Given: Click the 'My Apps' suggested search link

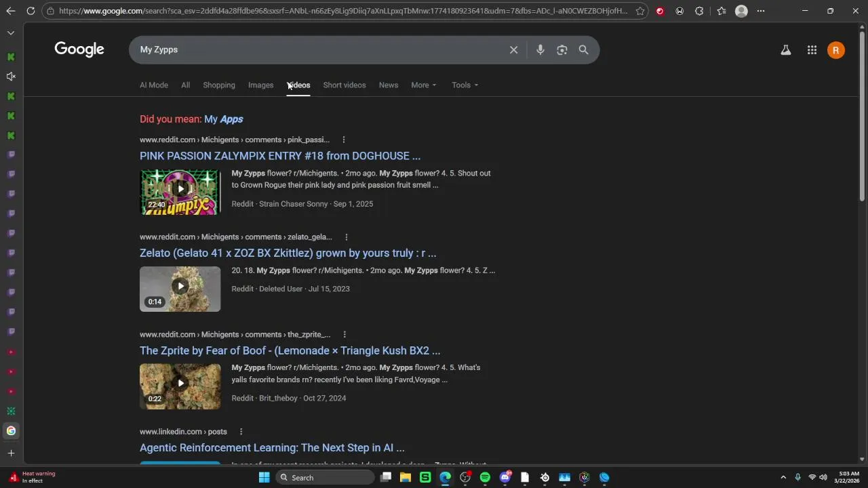Looking at the screenshot, I should 224,119.
